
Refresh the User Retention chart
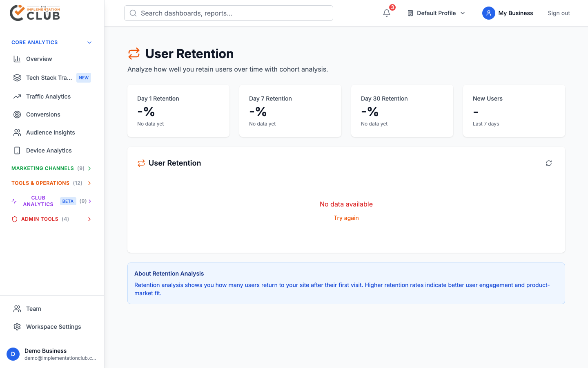(548, 163)
